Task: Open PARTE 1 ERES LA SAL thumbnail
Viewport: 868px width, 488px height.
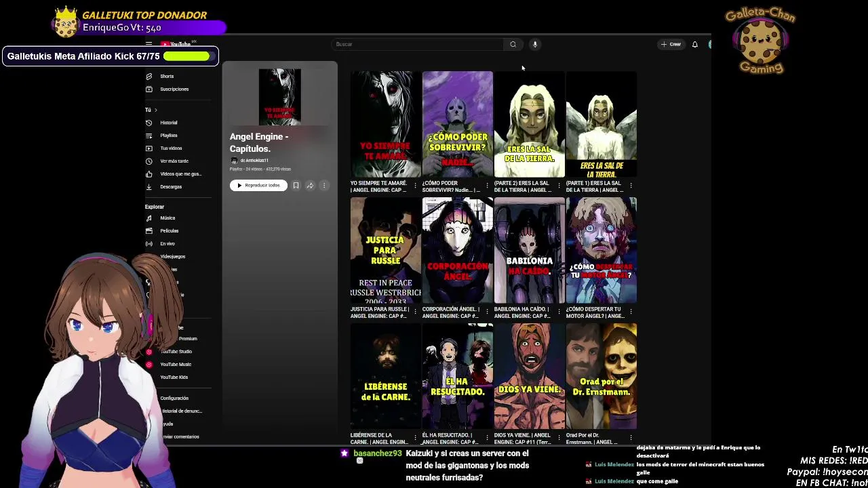Action: 601,124
